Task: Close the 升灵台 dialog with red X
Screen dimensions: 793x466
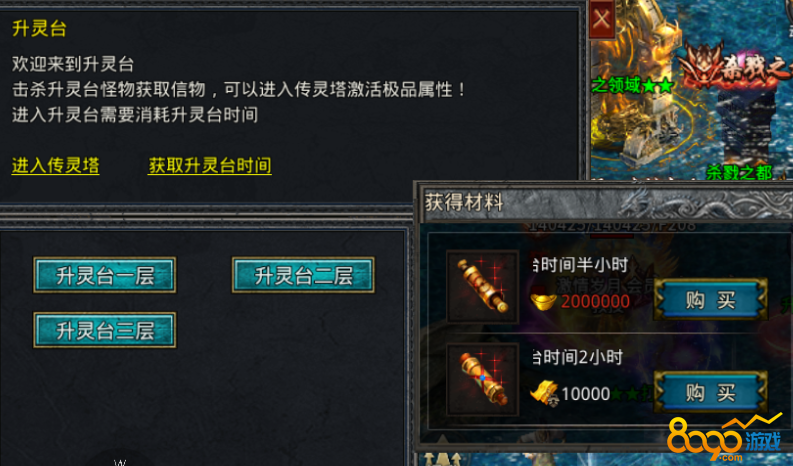Action: pyautogui.click(x=601, y=20)
